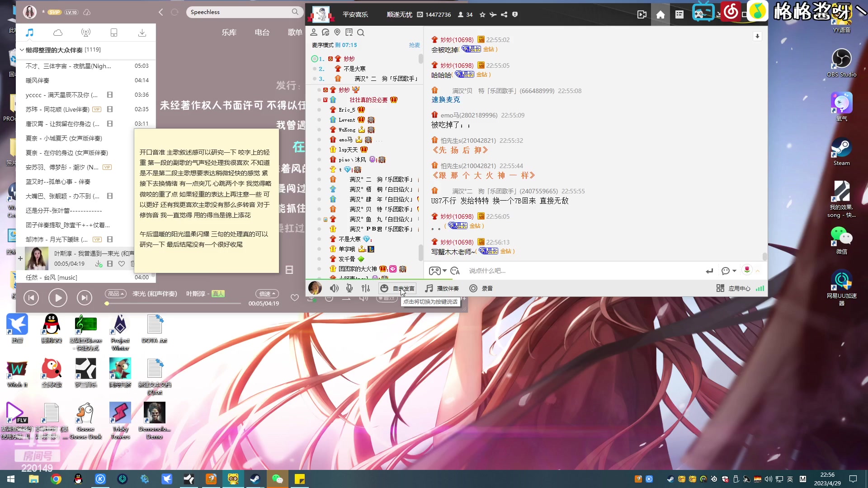Click the YY share icon in header
The height and width of the screenshot is (488, 868).
[x=504, y=14]
